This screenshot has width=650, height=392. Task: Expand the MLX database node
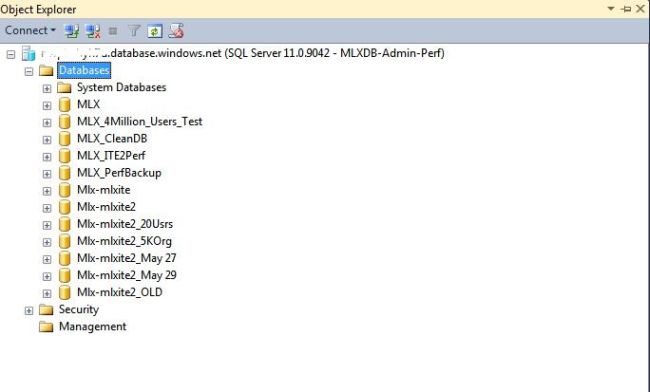(47, 106)
